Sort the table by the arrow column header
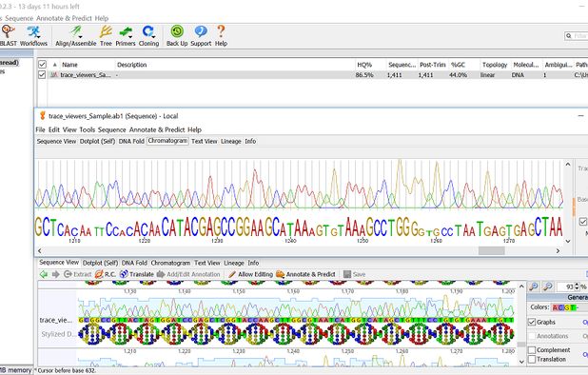Image resolution: width=588 pixels, height=375 pixels. click(x=55, y=65)
